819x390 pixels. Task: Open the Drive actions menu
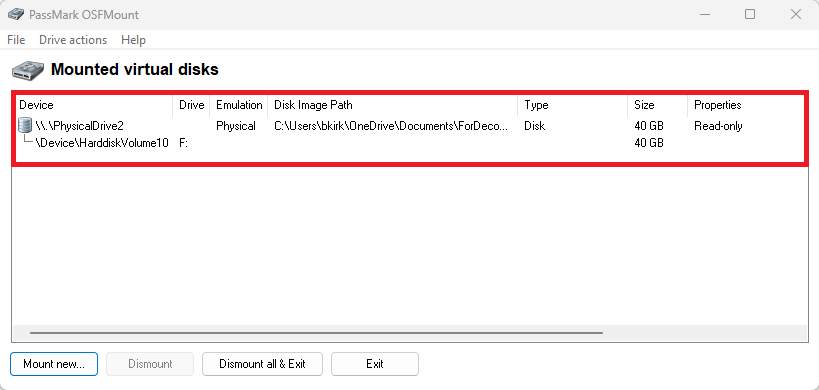[x=73, y=40]
